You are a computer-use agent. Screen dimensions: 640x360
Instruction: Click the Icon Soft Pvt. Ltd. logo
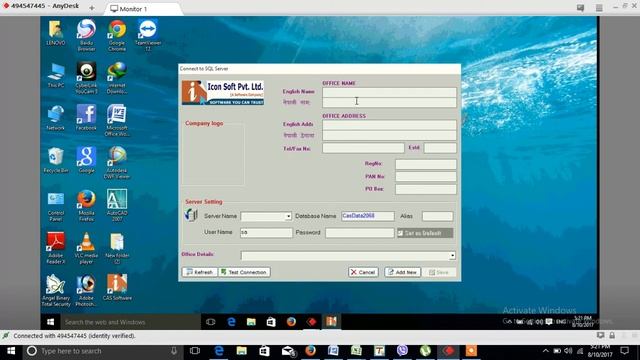(x=223, y=93)
